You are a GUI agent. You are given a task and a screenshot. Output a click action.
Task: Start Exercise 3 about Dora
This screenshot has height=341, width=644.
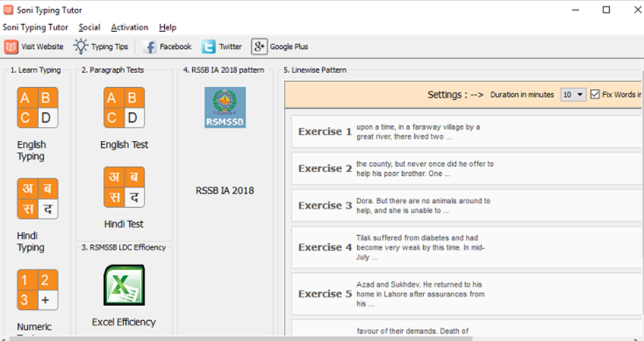[466, 206]
